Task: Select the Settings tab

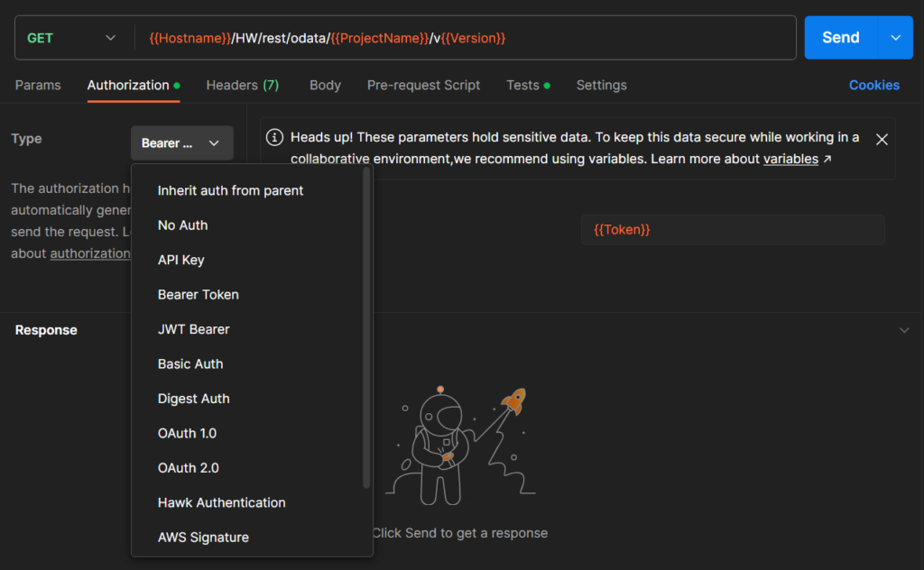Action: pos(601,85)
